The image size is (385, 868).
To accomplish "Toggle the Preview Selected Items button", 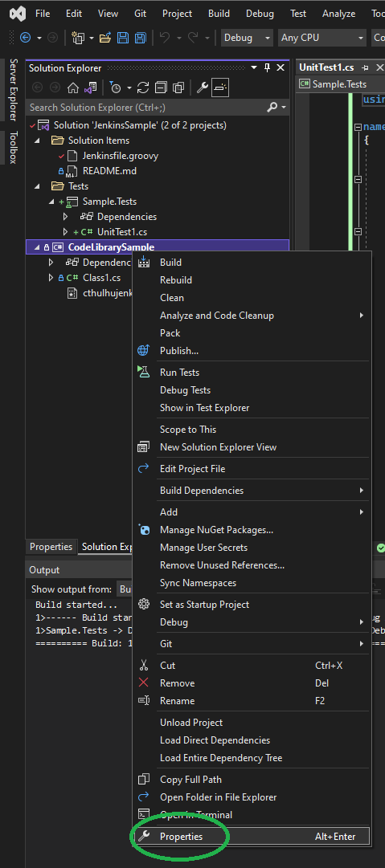I will 220,88.
